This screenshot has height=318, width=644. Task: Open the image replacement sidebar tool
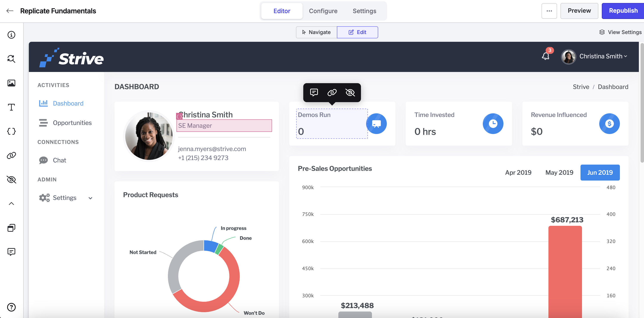[11, 83]
